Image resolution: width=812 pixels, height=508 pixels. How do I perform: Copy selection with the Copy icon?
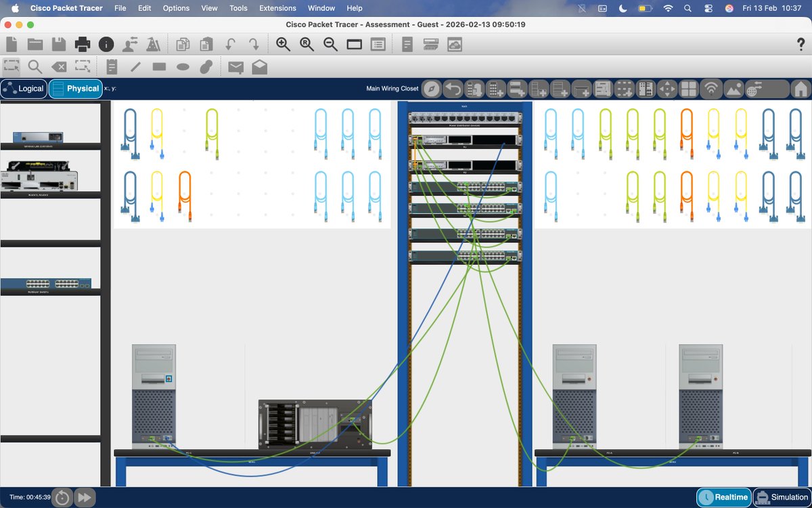(x=183, y=45)
